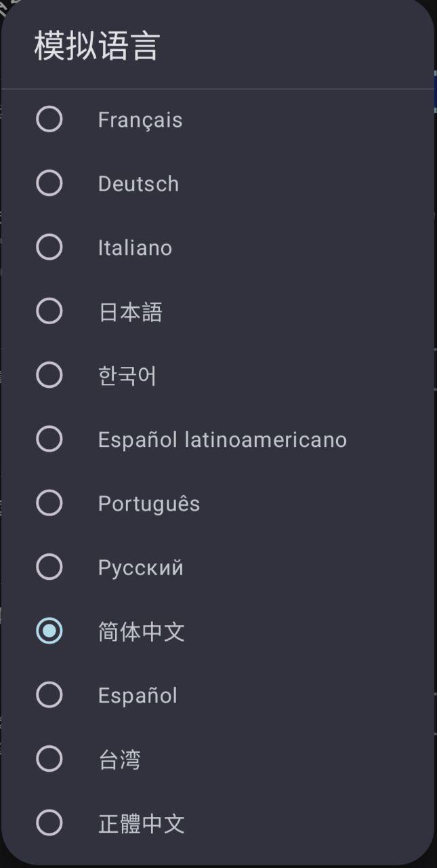Viewport: 437px width, 868px height.
Task: Tap the Русский language label
Action: click(x=140, y=568)
